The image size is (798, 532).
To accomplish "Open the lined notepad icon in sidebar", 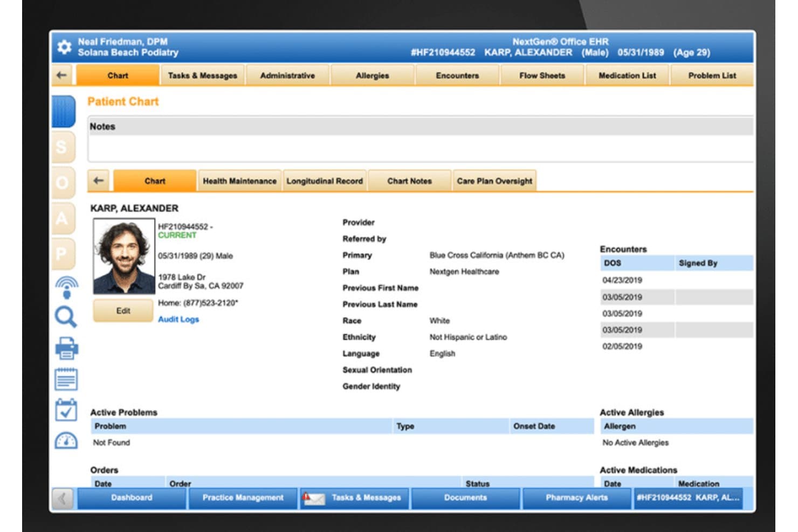I will (x=66, y=379).
